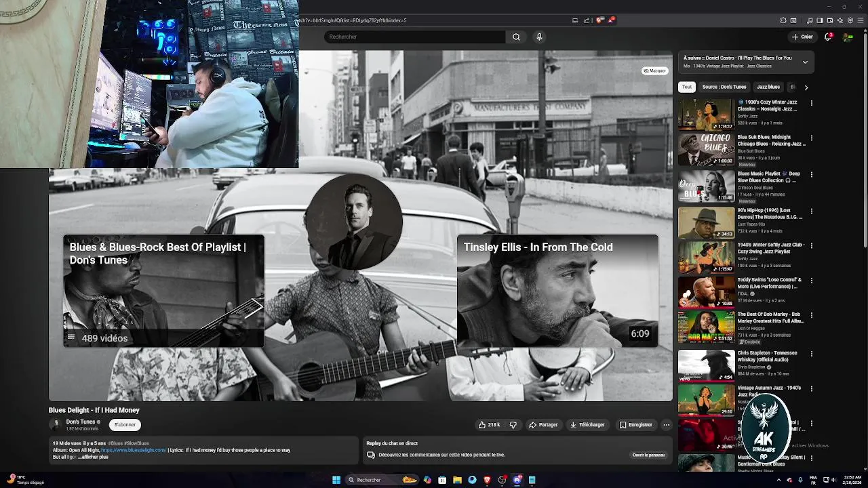
Task: Click the Télécharger download button
Action: (x=587, y=425)
